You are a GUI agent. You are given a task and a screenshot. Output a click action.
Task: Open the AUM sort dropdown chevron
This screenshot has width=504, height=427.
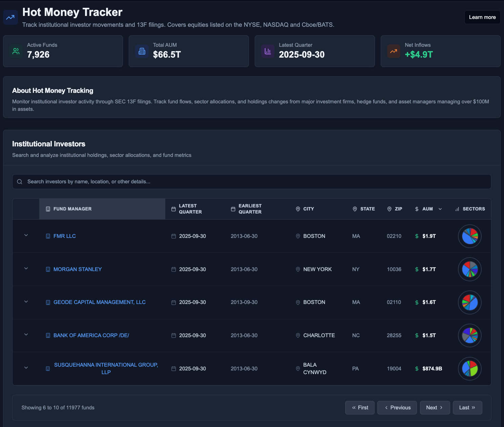pyautogui.click(x=440, y=209)
